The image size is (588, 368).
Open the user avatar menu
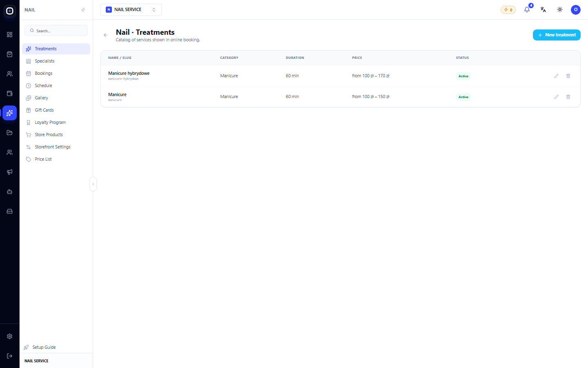(576, 9)
